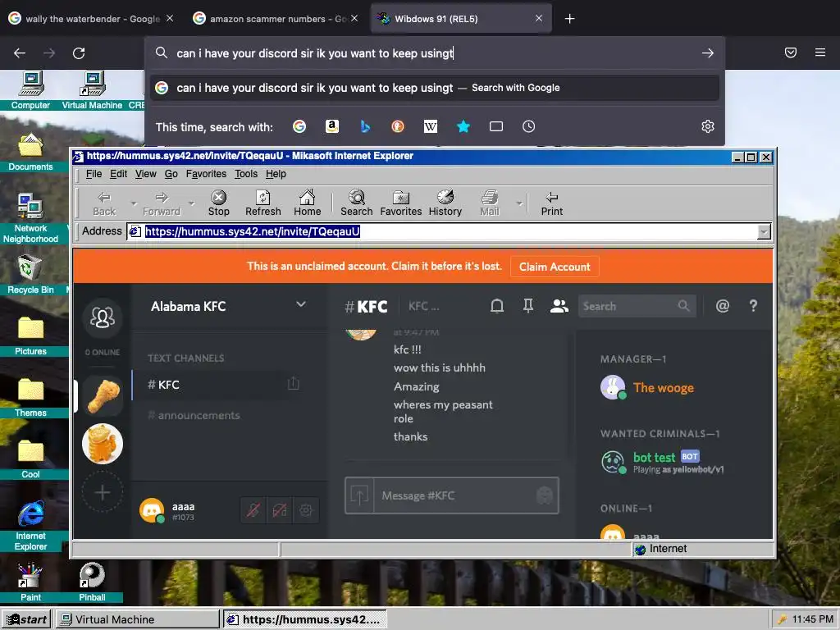
Task: Click the Address URL field
Action: pyautogui.click(x=442, y=231)
